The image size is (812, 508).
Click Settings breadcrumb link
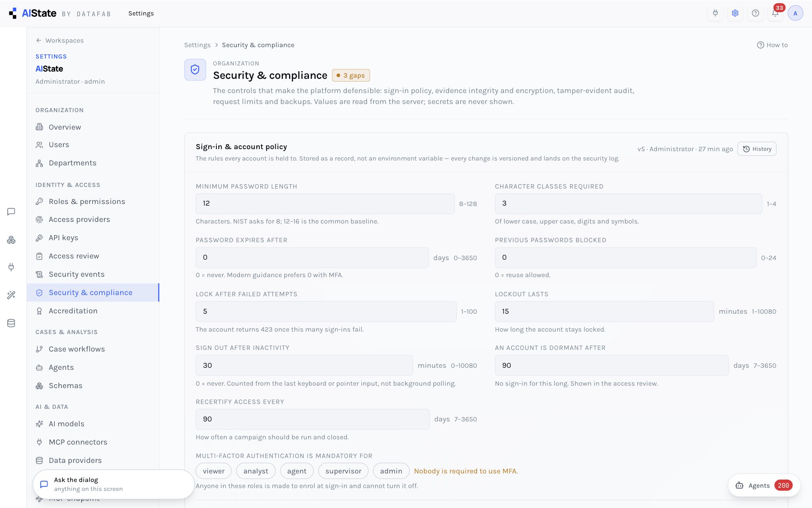pyautogui.click(x=197, y=45)
